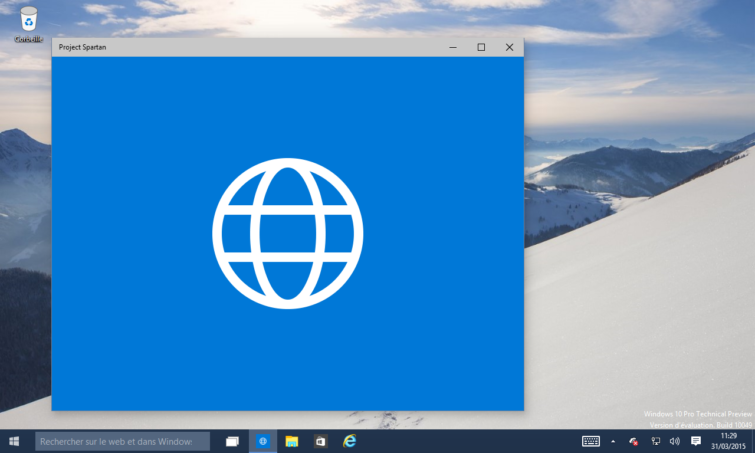Launch File Explorer from the taskbar
The height and width of the screenshot is (453, 755).
click(x=292, y=441)
